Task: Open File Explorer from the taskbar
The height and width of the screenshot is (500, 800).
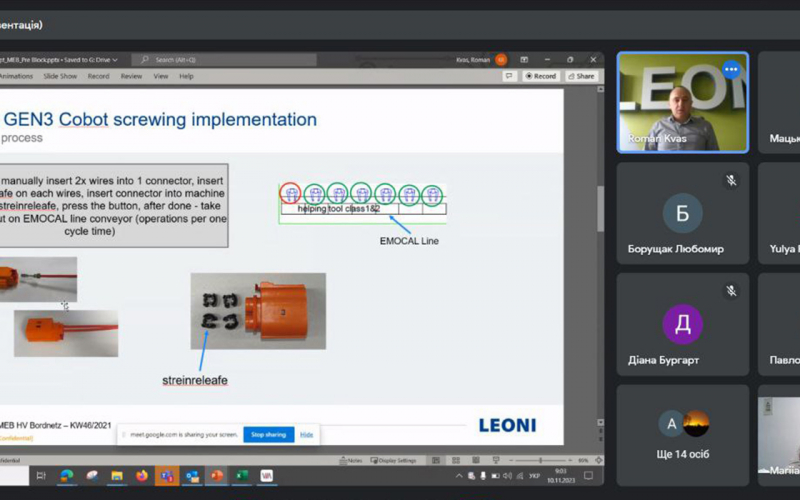Action: 117,476
